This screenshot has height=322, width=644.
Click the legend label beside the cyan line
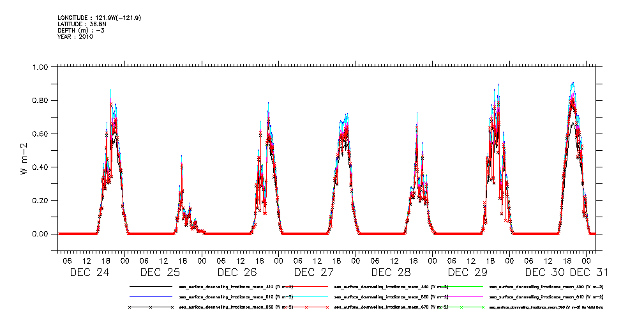[x=391, y=296]
